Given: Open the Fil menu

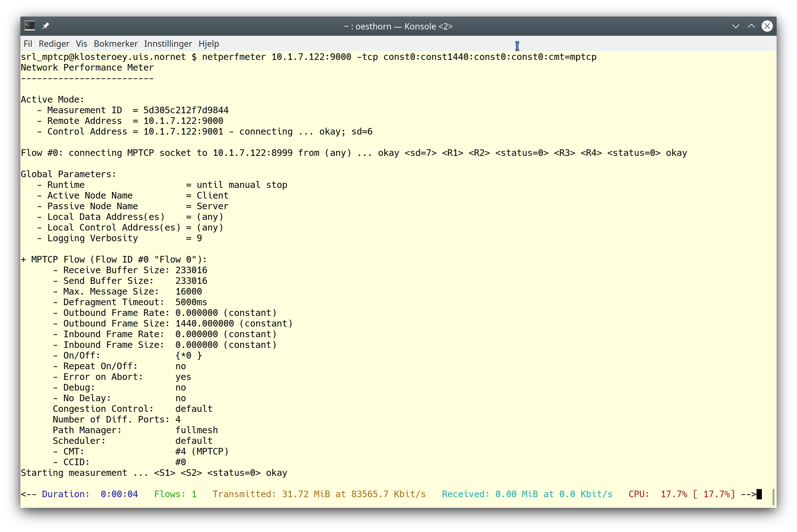Looking at the screenshot, I should point(28,44).
